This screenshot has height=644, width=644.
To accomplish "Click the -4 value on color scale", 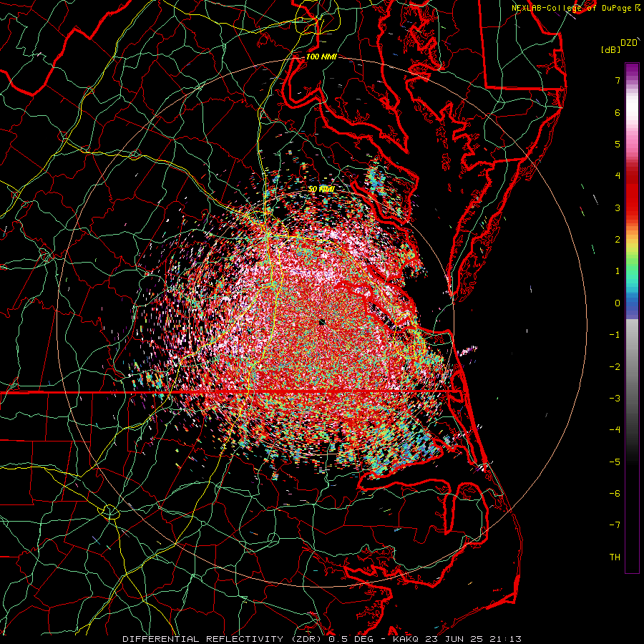I will (x=615, y=430).
